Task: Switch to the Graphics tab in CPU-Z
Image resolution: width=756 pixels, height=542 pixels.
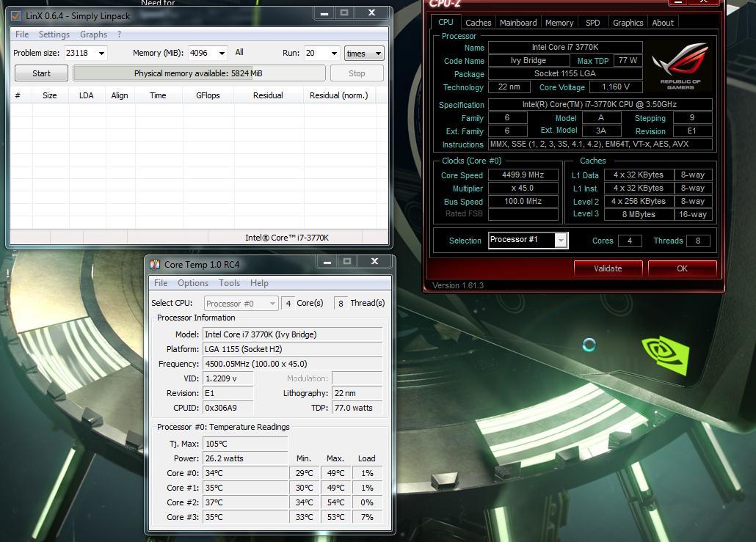Action: click(x=628, y=23)
